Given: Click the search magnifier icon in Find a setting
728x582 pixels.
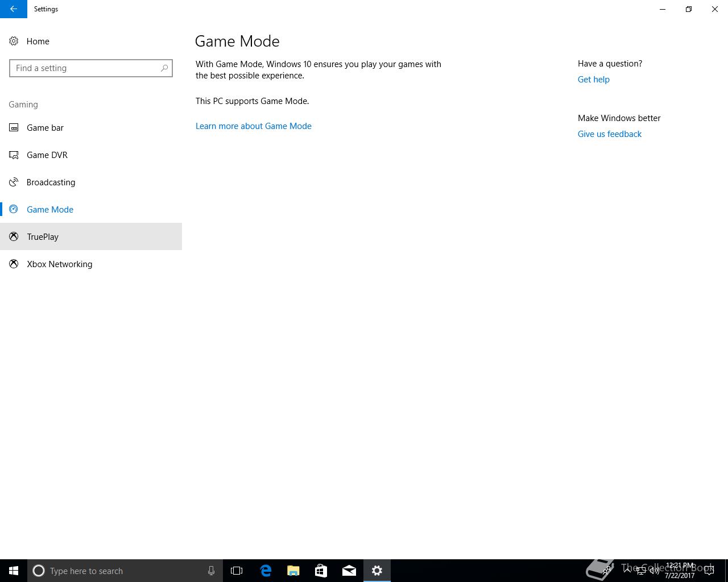Looking at the screenshot, I should [x=164, y=68].
